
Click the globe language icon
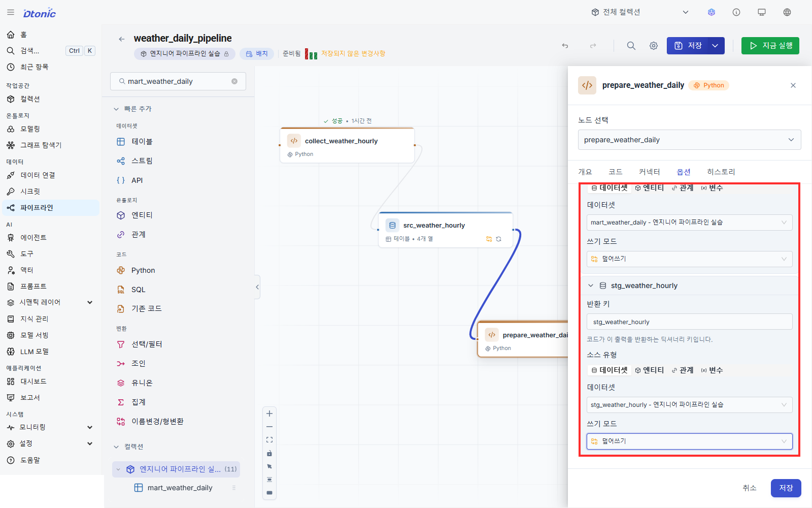787,12
